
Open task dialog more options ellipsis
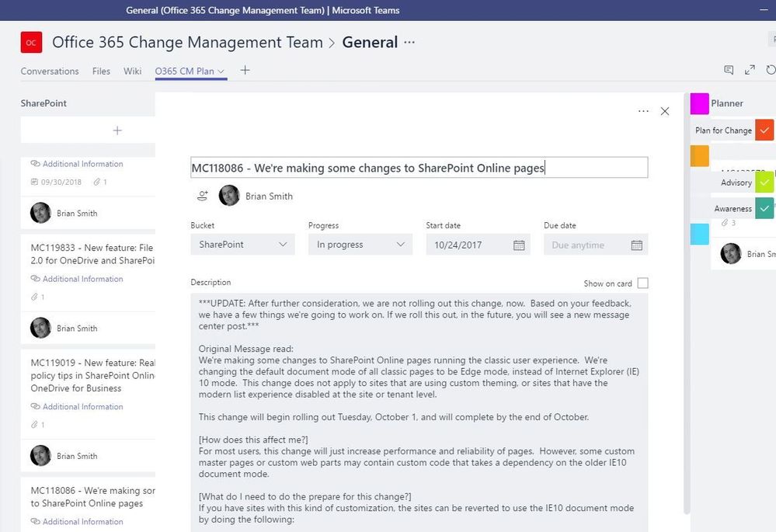[x=643, y=111]
